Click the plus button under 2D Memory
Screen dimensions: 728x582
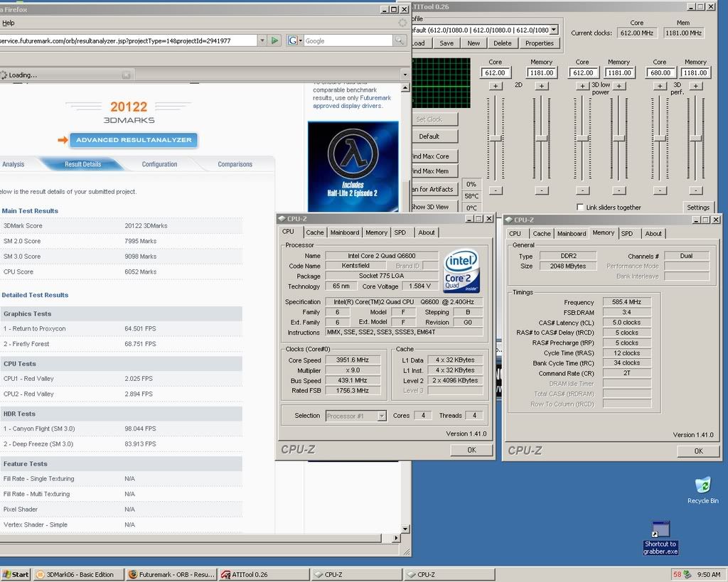click(541, 86)
